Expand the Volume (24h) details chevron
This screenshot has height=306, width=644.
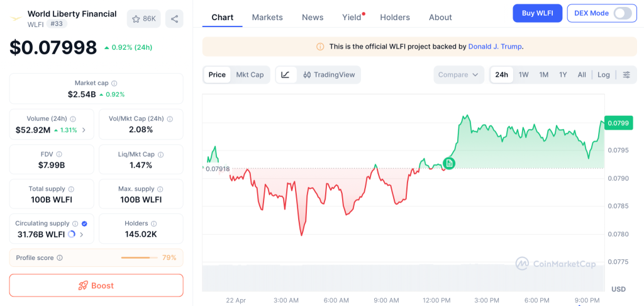tap(84, 130)
